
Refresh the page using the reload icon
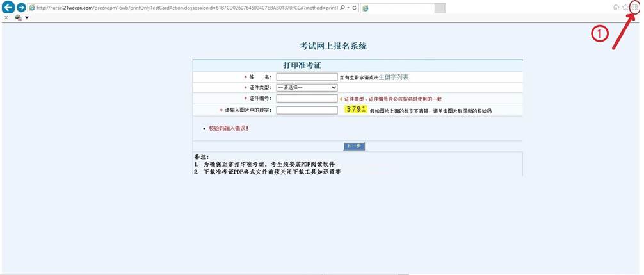354,8
